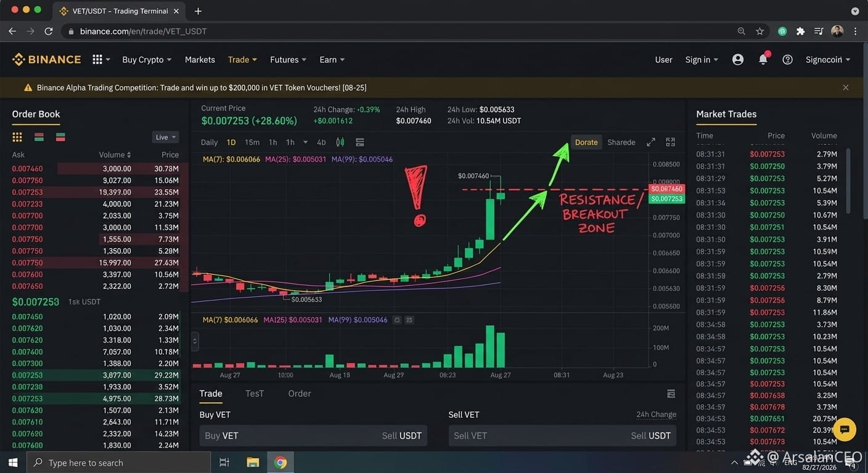Click the Sell VET input field

tap(562, 435)
